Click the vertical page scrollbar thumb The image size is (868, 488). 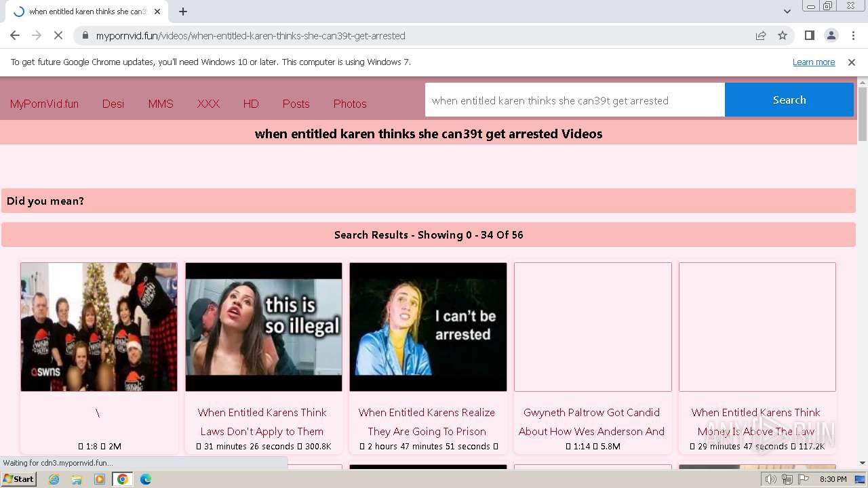[863, 114]
